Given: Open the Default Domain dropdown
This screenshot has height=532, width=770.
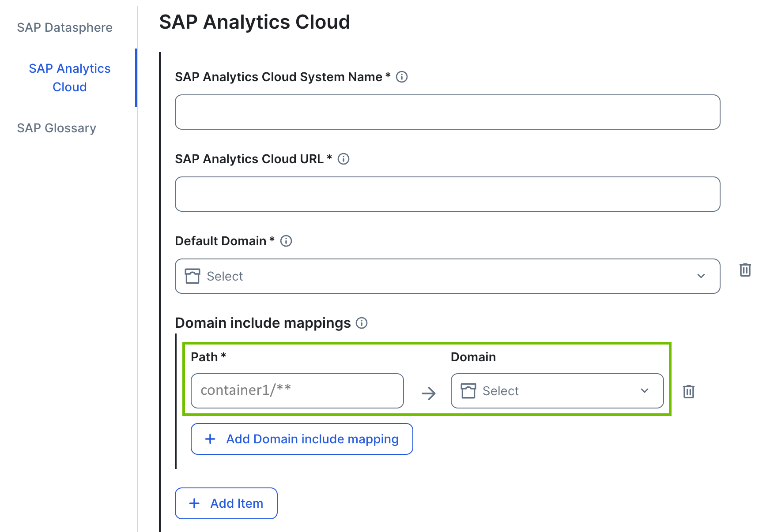Looking at the screenshot, I should pos(447,276).
